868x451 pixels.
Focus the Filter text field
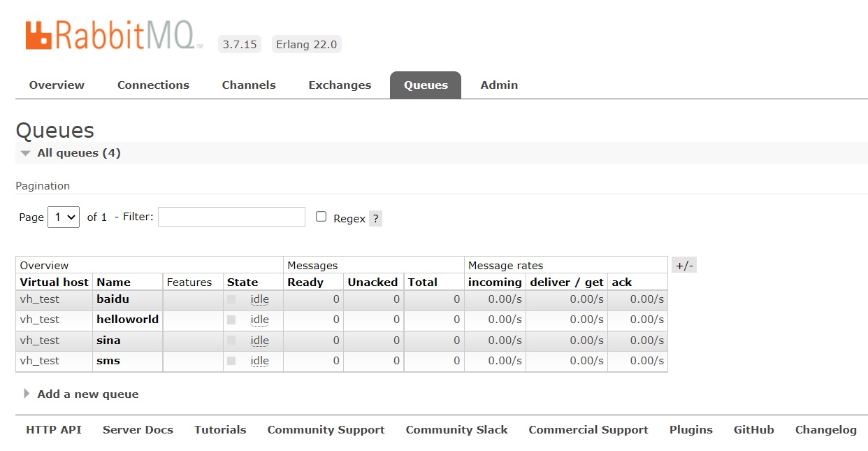point(232,217)
